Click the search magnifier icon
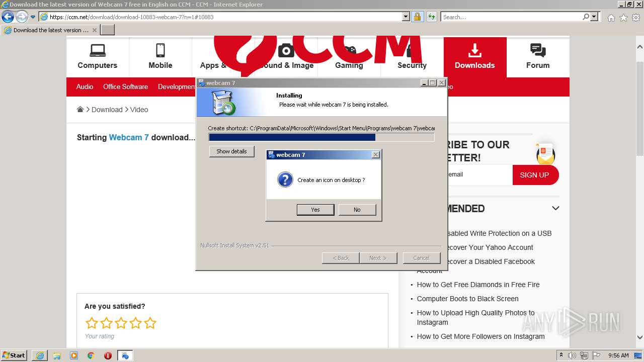Viewport: 644px width, 362px height. [x=586, y=17]
